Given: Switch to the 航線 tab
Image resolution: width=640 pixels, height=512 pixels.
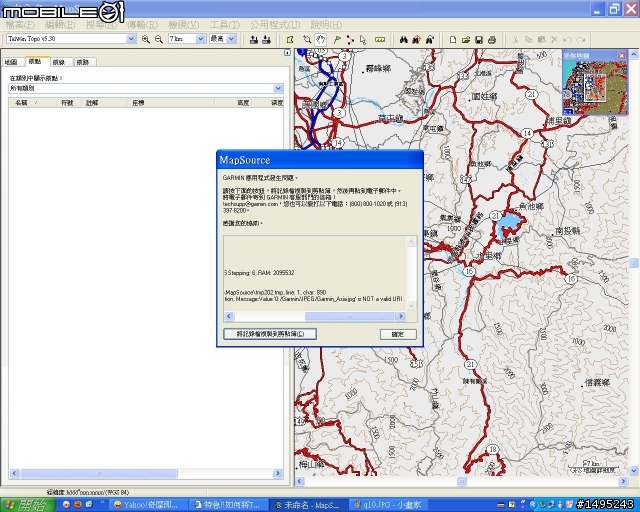Looking at the screenshot, I should click(59, 62).
